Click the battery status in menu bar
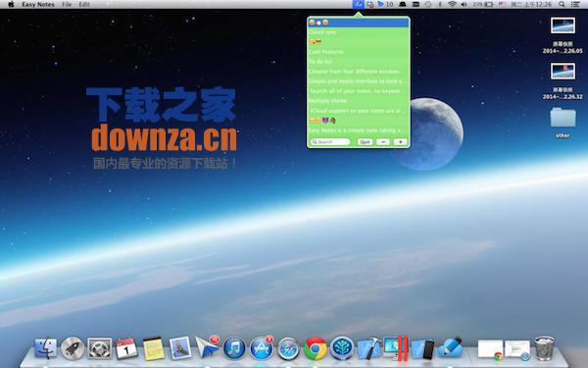 click(x=482, y=5)
